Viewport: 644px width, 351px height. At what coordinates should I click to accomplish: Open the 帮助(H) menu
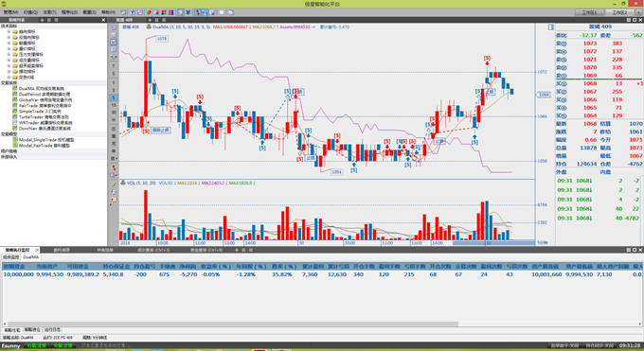coord(108,12)
